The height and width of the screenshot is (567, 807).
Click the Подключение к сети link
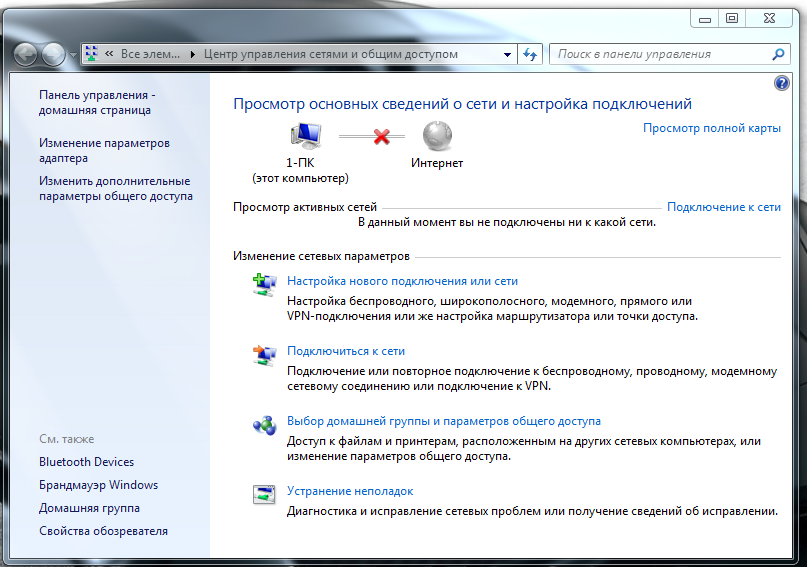pyautogui.click(x=723, y=207)
